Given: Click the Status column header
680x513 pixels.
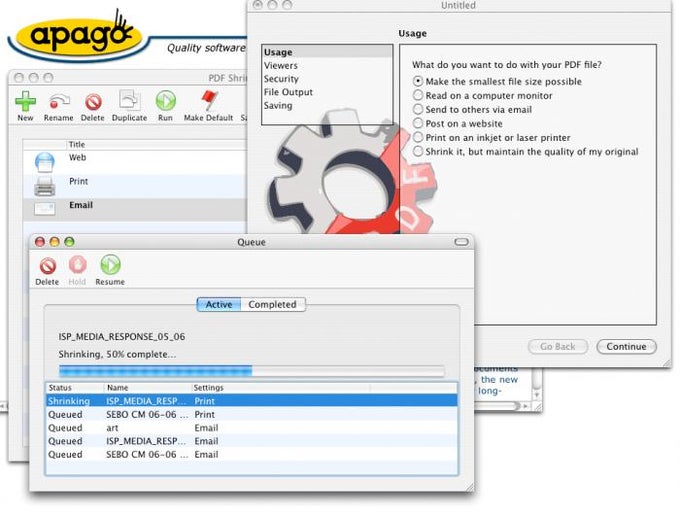Looking at the screenshot, I should 75,388.
